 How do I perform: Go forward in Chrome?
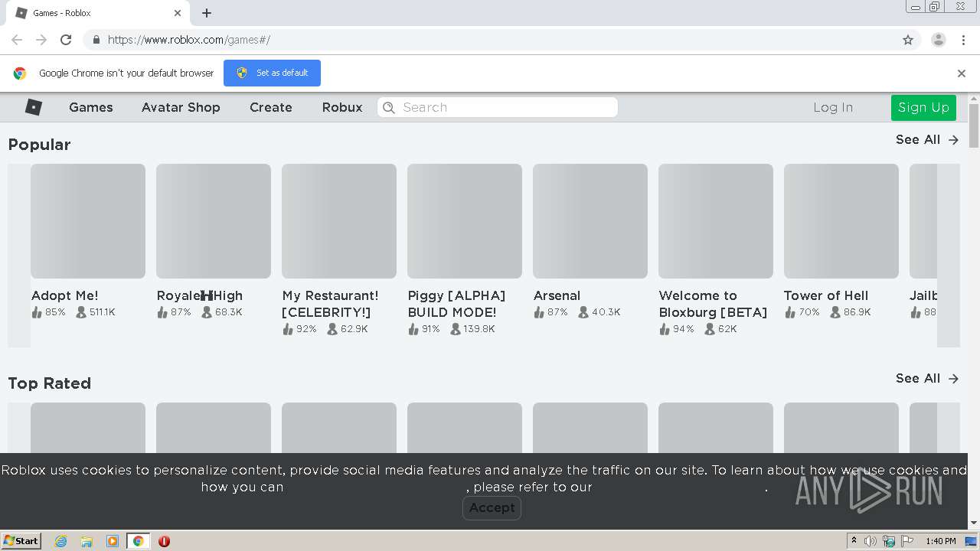click(x=41, y=40)
